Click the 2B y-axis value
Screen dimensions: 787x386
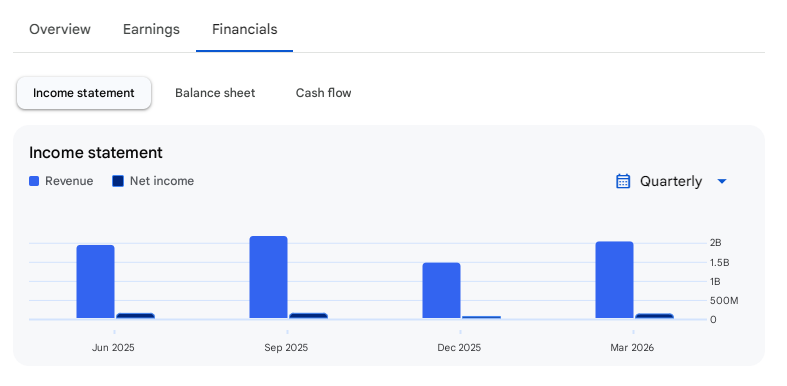point(716,243)
